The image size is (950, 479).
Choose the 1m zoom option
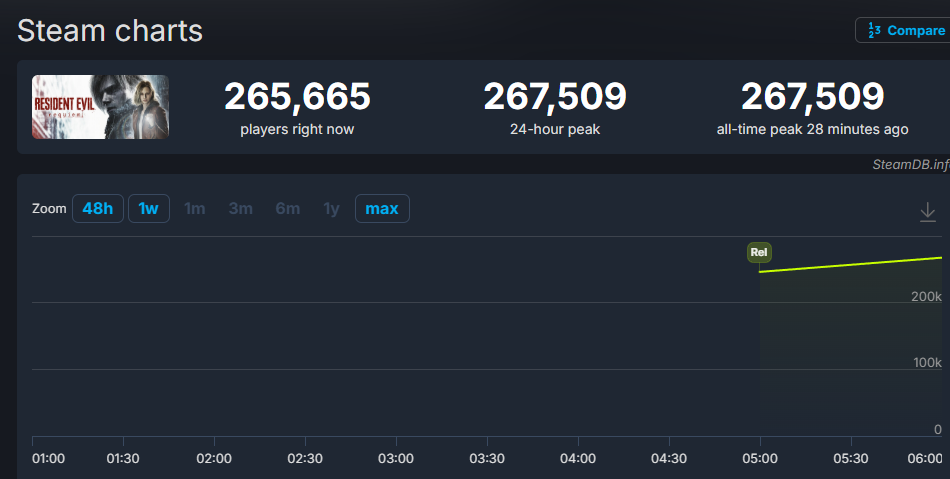click(195, 208)
